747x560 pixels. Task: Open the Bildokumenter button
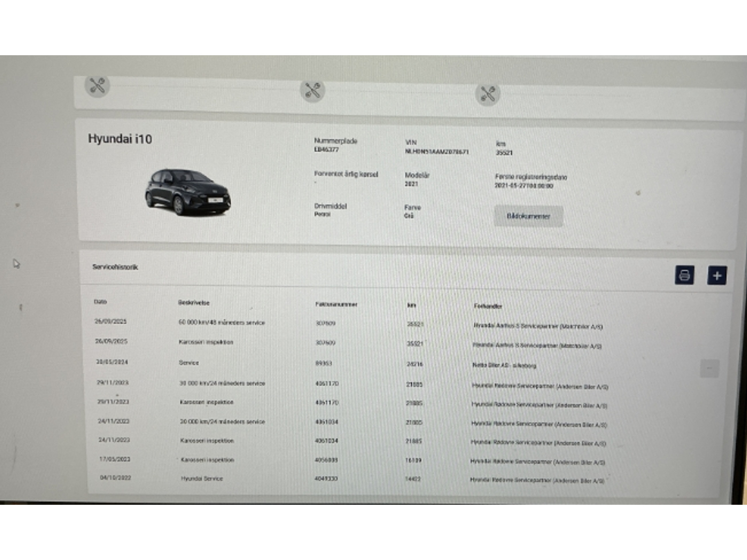click(528, 216)
